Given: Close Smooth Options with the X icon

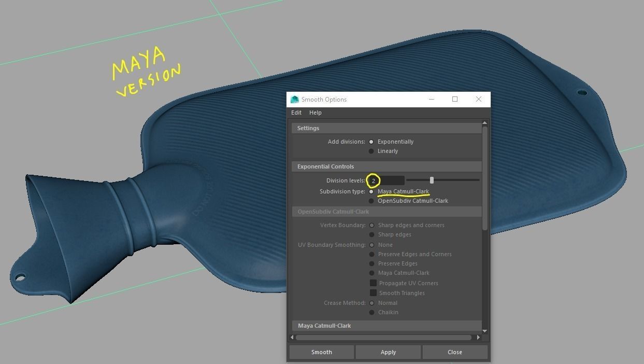Looking at the screenshot, I should coord(479,99).
